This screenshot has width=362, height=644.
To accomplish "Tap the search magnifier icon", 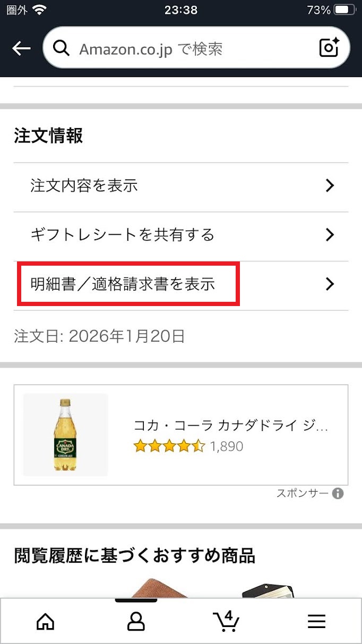I will coord(62,48).
